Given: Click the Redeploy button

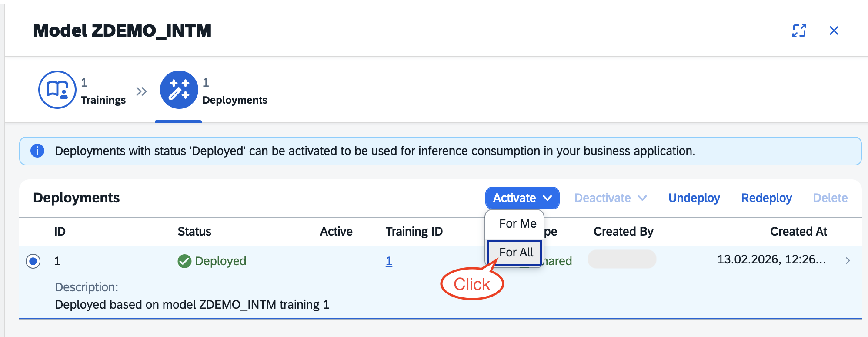Looking at the screenshot, I should (x=767, y=198).
